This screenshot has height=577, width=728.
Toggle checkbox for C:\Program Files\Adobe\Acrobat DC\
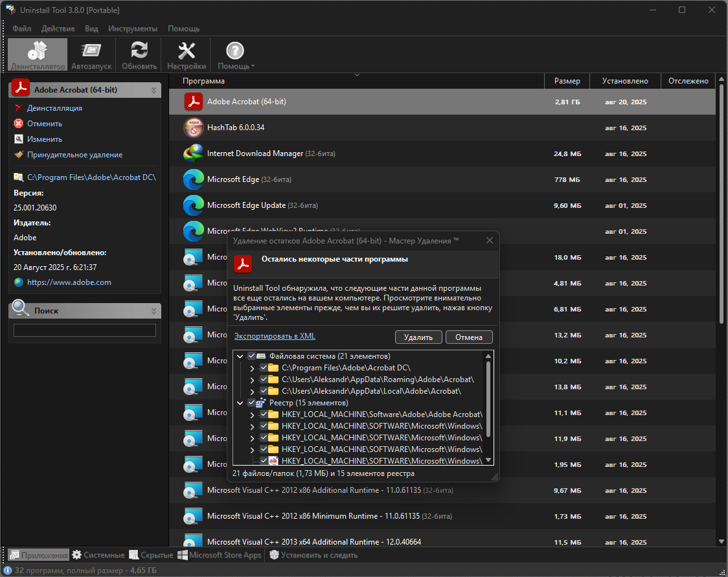263,368
